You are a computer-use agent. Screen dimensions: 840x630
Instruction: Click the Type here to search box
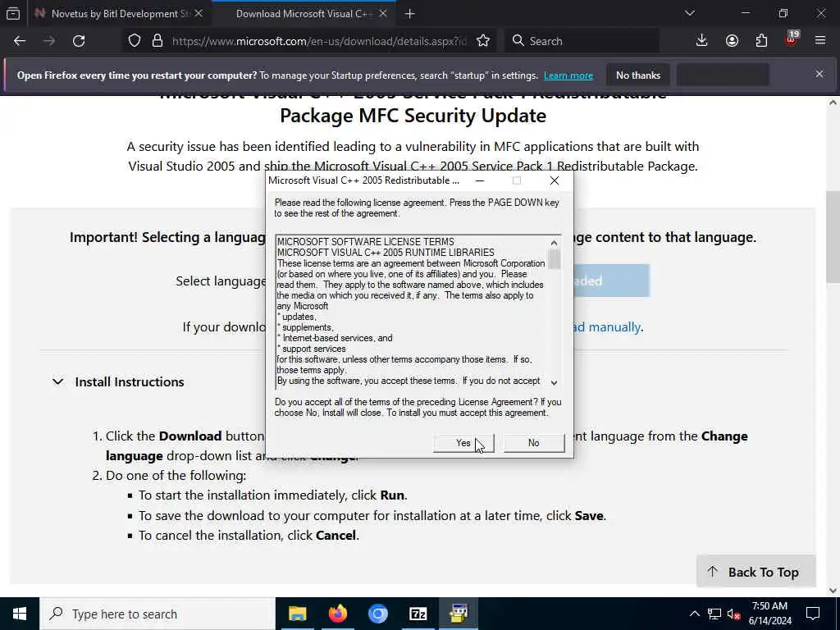[157, 614]
